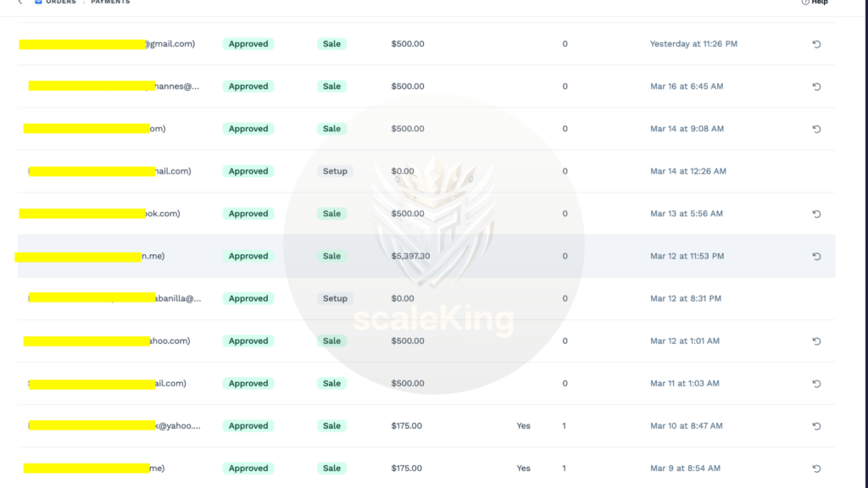
Task: Click the date Mar 9 at 8:54 AM
Action: [x=685, y=468]
